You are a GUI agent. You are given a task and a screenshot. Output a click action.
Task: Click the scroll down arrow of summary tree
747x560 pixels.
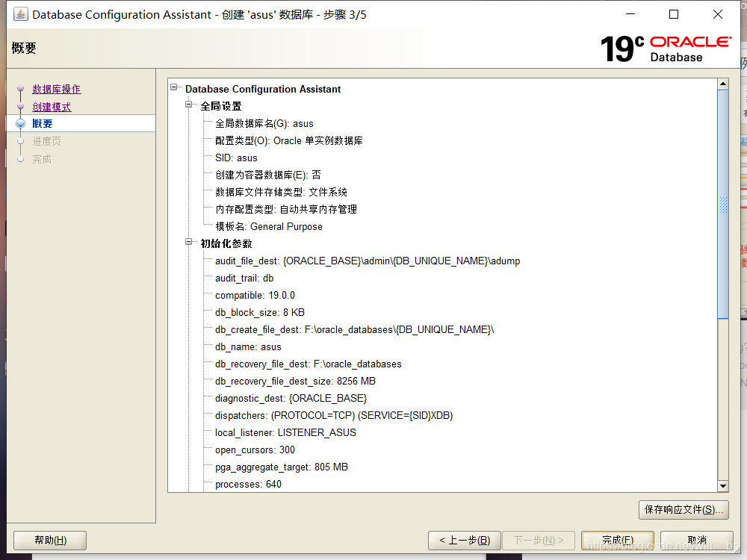pos(723,486)
